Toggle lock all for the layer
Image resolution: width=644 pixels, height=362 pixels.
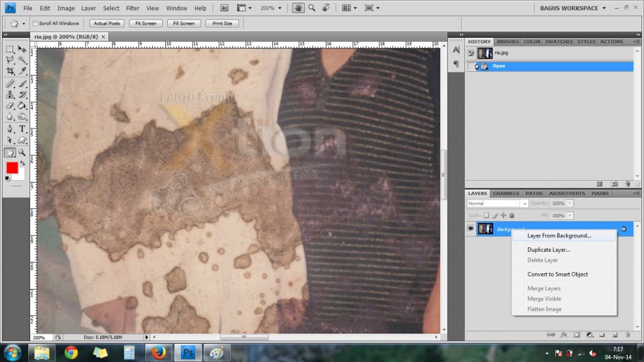click(x=512, y=215)
